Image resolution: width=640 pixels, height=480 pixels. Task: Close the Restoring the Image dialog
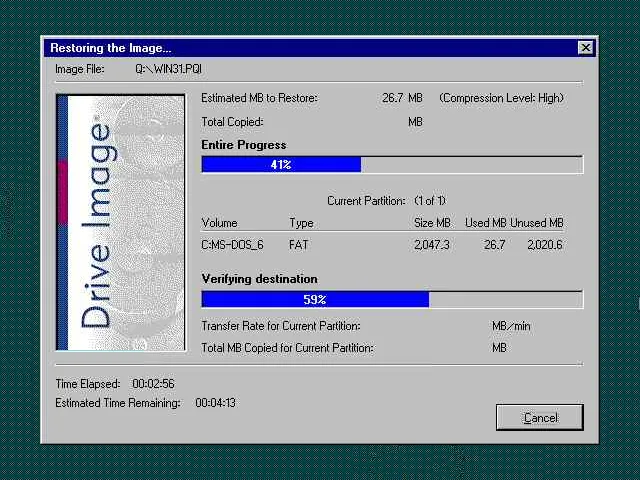coord(586,48)
